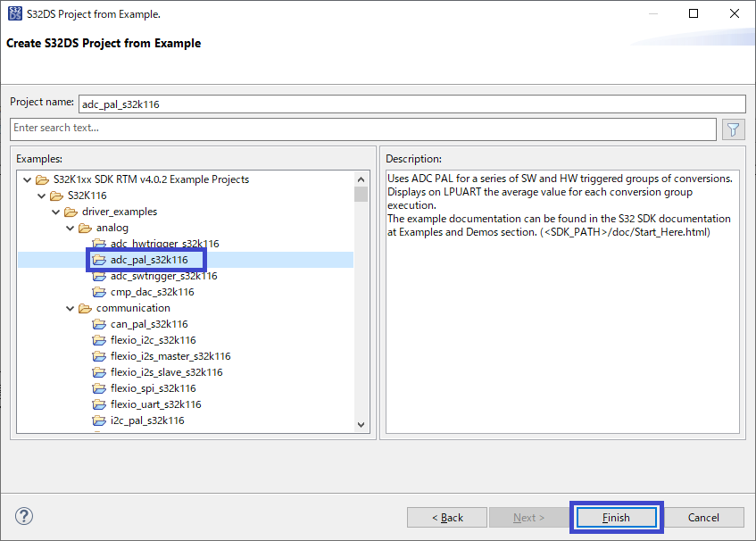The image size is (756, 541).
Task: Click the cmp_dac_s32k116 project icon
Action: tap(99, 292)
